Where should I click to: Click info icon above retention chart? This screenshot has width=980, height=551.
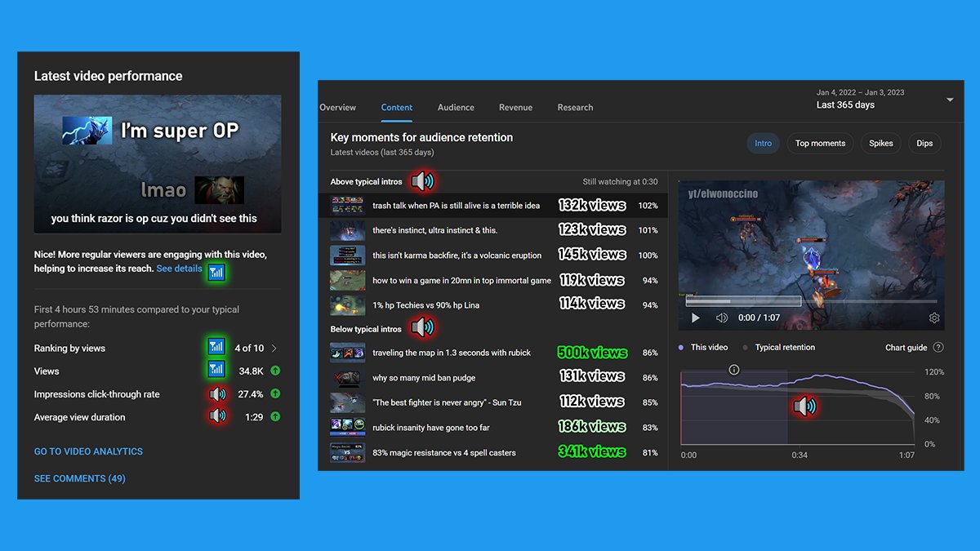733,370
